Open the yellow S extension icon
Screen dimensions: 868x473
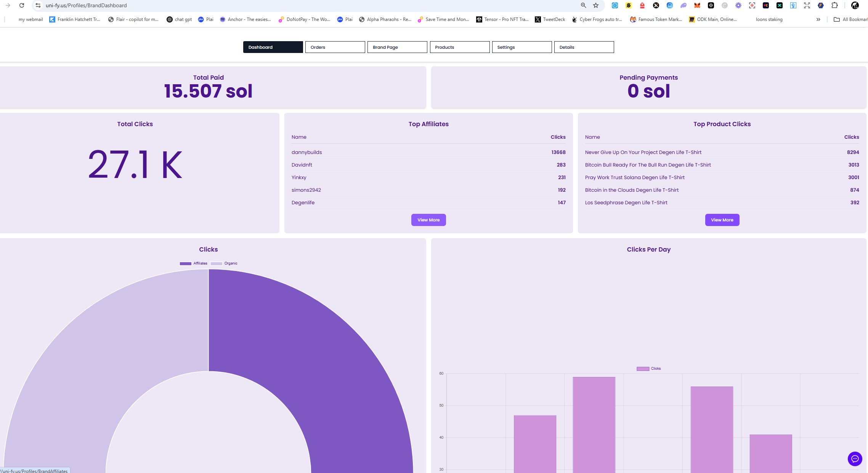(x=629, y=5)
